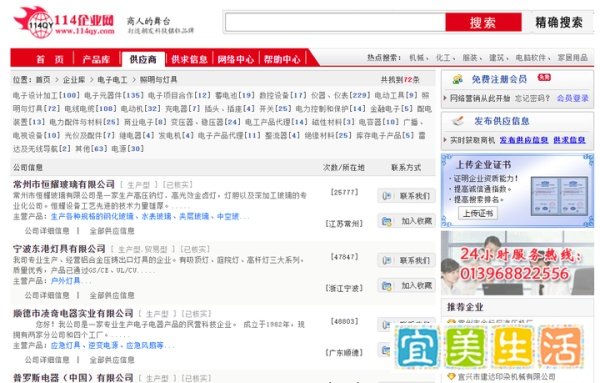Open category 变压器、稳压器[24]

coord(205,122)
